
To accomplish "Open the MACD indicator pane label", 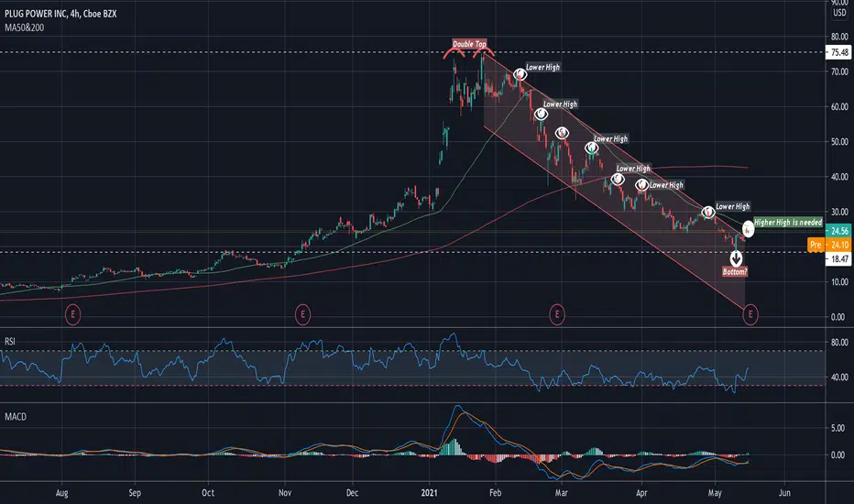I will click(16, 417).
